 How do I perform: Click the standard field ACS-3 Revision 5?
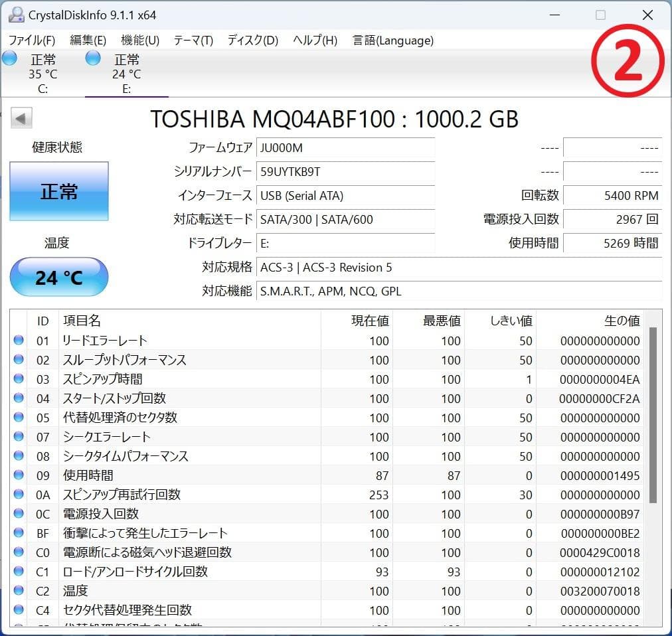click(x=459, y=268)
